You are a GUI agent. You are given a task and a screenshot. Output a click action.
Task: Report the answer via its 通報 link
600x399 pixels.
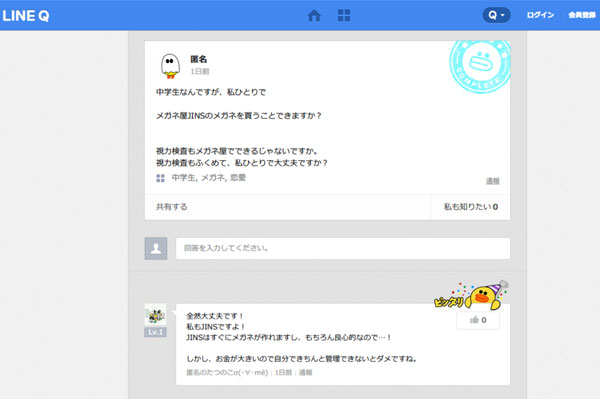(305, 373)
